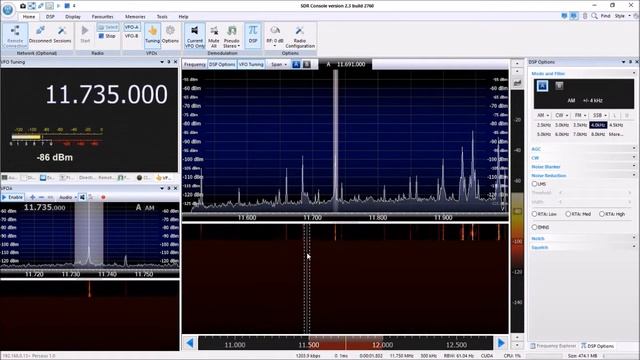
Task: Switch to the Home ribbon tab
Action: pyautogui.click(x=29, y=17)
